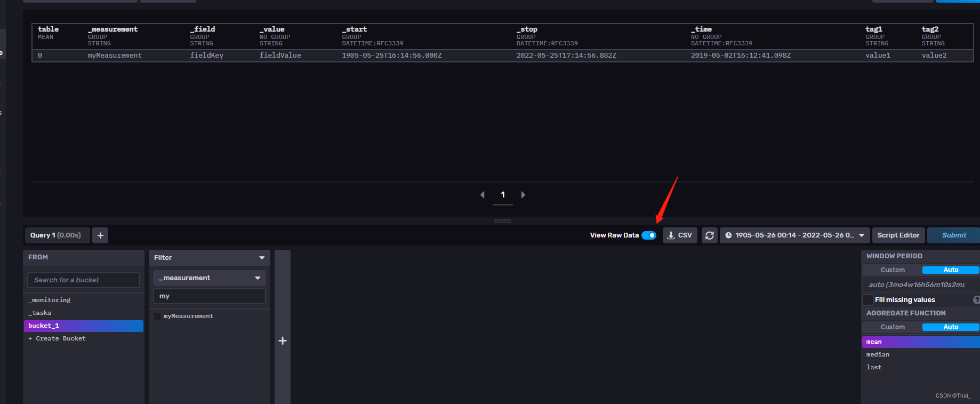Click Create Bucket
Image resolution: width=980 pixels, height=404 pixels.
57,338
